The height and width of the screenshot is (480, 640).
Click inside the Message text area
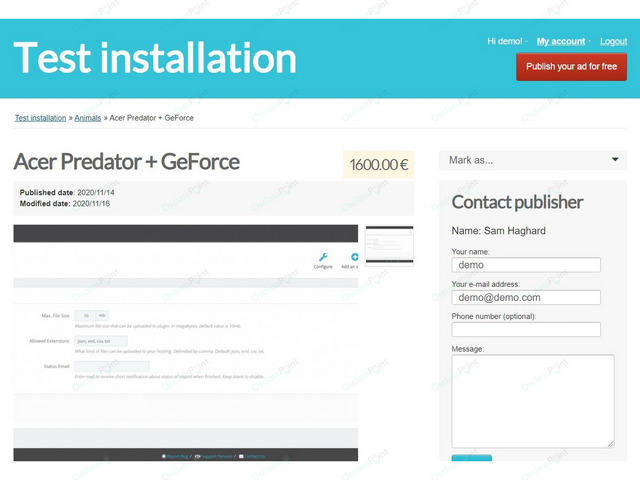[533, 401]
